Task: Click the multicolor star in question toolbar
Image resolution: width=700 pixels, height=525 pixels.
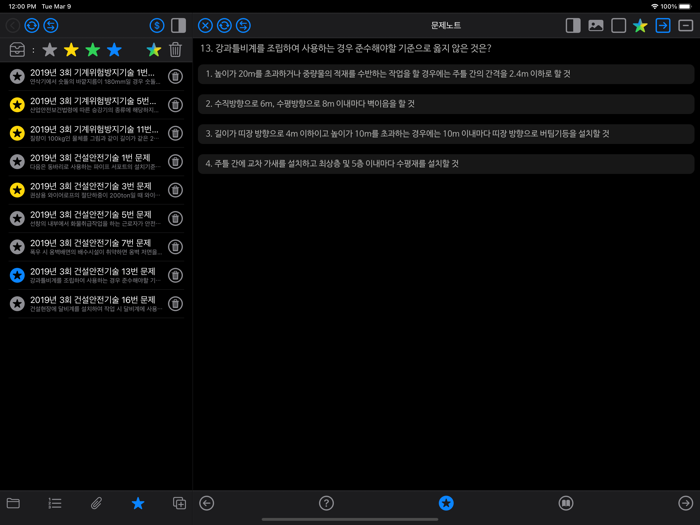Action: pos(640,25)
